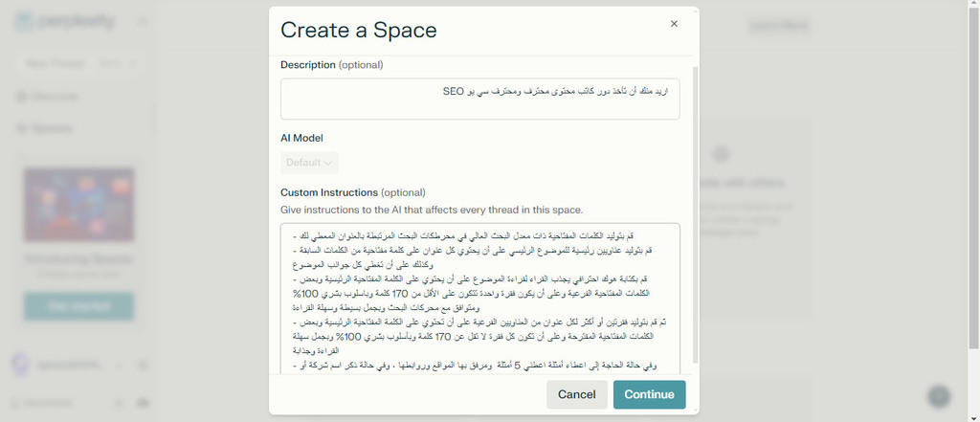
Task: Open the AI Model Default dropdown
Action: click(309, 163)
